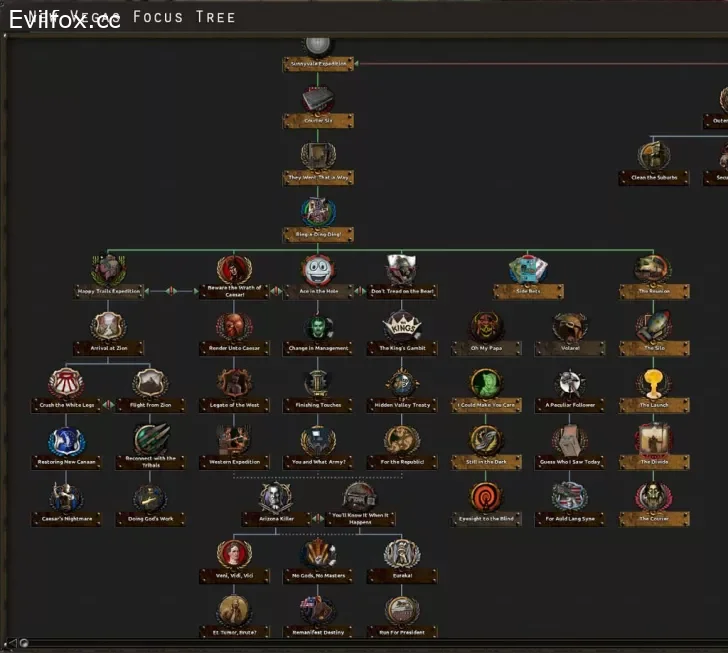Click the exclusivity arrows between Arizona Killer and You'll Know It
Image resolution: width=728 pixels, height=653 pixels.
318,518
